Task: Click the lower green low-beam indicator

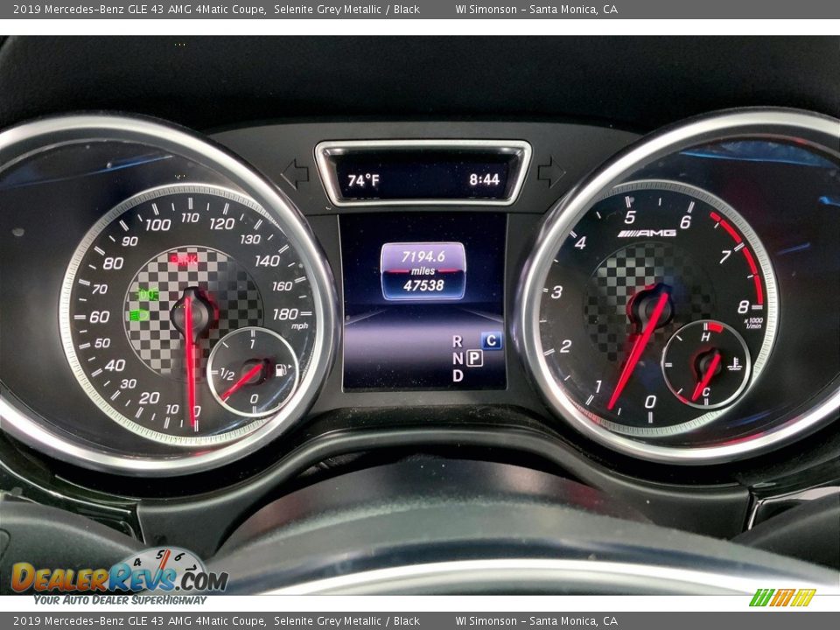Action: (139, 316)
